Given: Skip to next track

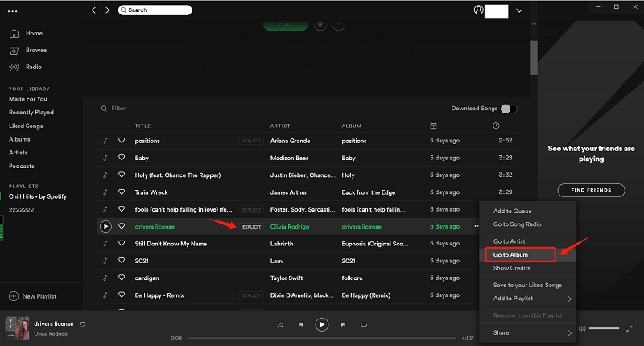Looking at the screenshot, I should (x=343, y=324).
